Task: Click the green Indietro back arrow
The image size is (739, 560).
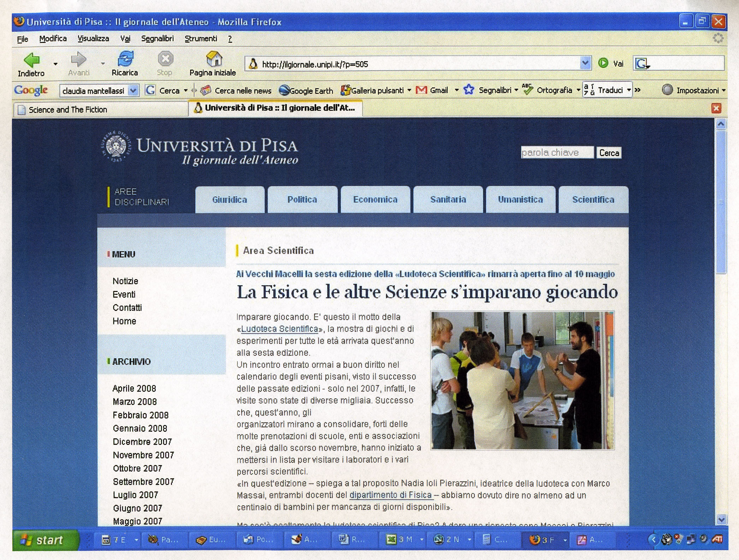Action: (32, 60)
